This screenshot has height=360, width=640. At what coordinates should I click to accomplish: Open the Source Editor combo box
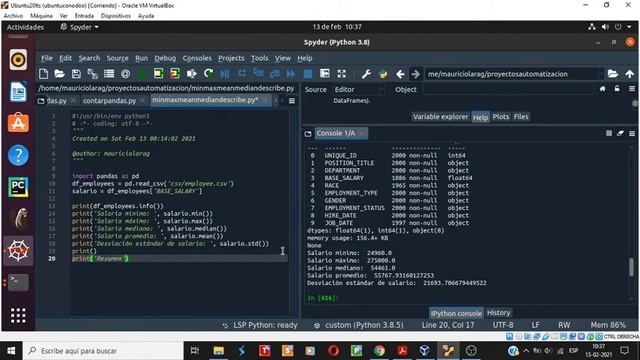[x=358, y=89]
